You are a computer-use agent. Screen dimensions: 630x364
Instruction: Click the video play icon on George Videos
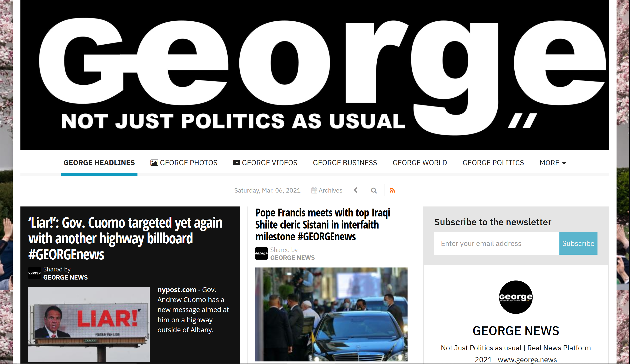coord(236,163)
